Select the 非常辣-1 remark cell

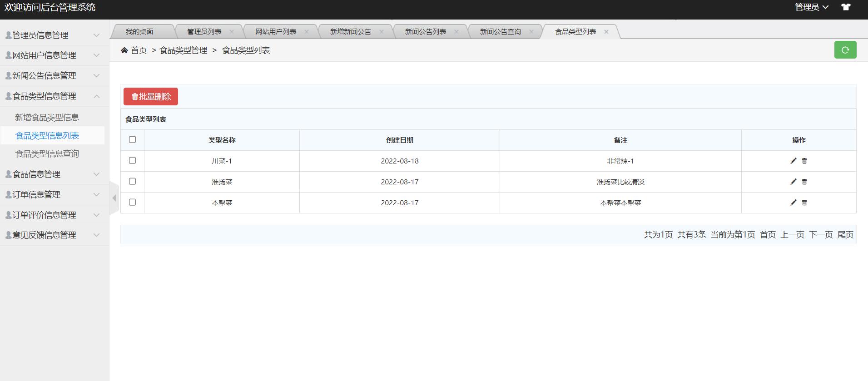(x=620, y=161)
